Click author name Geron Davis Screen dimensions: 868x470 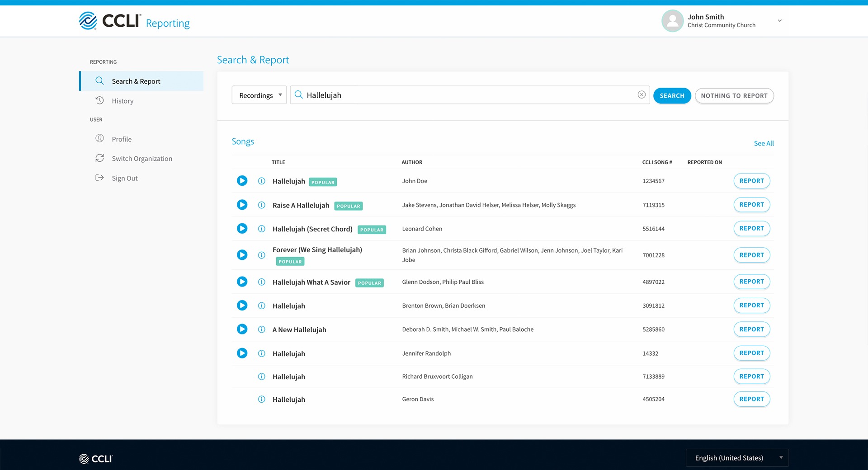418,399
